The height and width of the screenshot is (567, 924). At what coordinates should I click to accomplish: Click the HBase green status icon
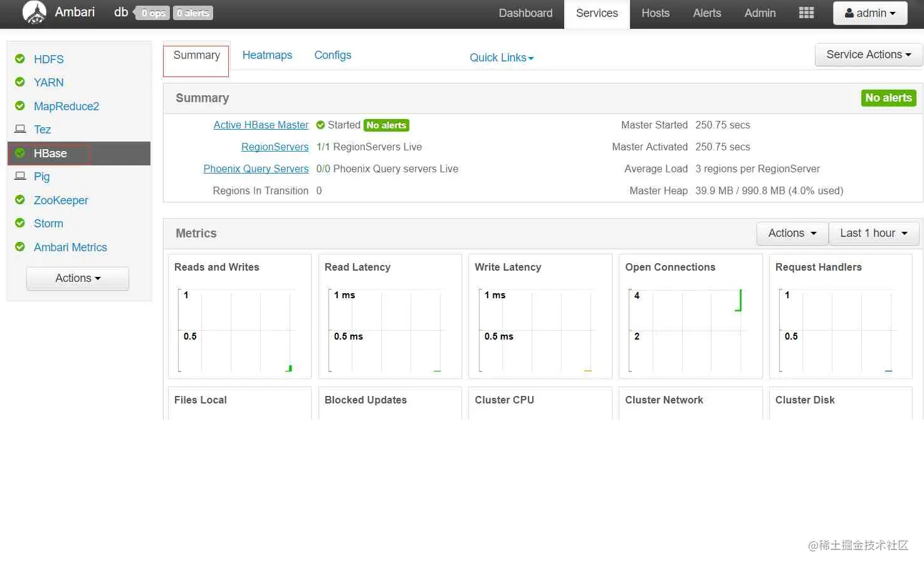20,153
